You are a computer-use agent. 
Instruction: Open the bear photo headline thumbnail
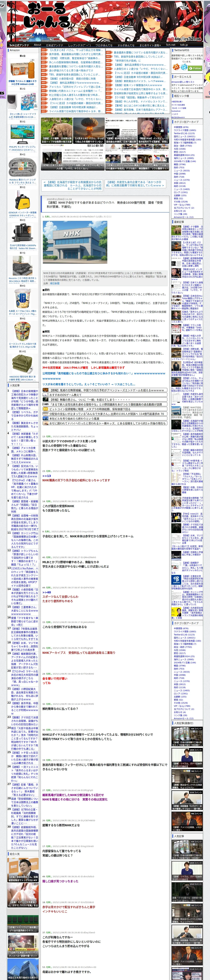click(56, 131)
